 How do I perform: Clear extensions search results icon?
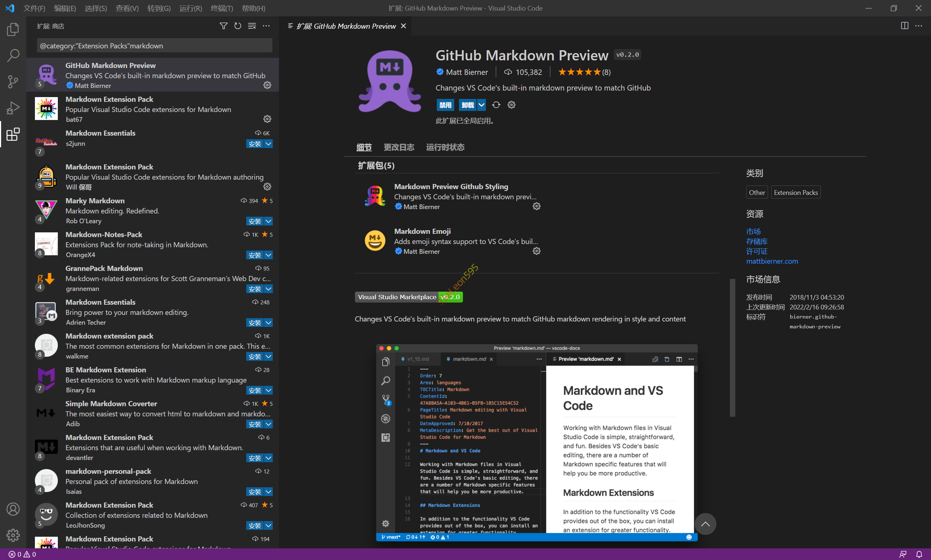pos(252,26)
